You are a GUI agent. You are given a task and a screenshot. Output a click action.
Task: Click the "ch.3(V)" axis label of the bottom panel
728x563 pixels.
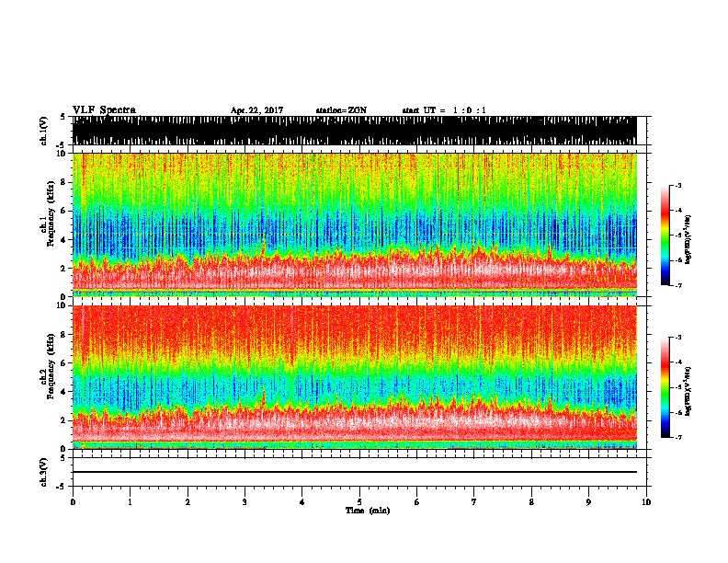tap(43, 472)
